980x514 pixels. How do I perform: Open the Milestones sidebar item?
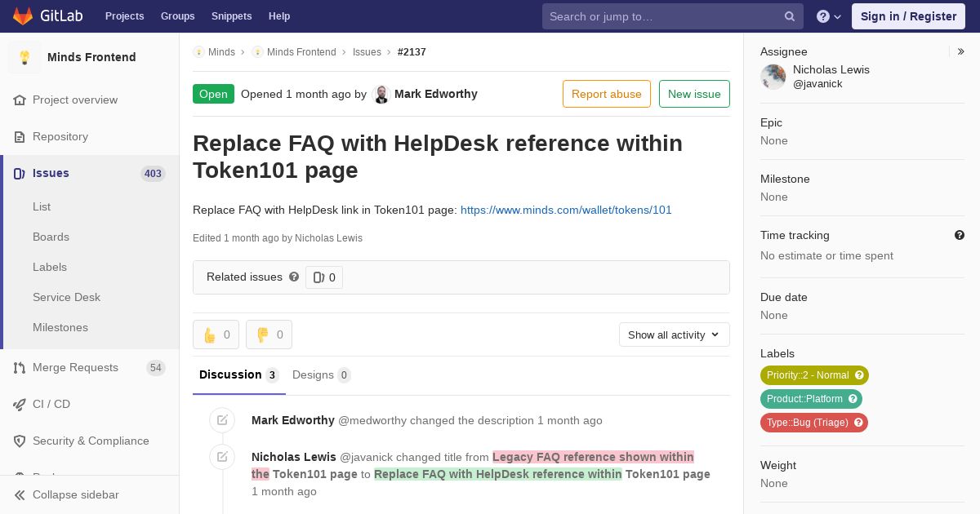60,327
